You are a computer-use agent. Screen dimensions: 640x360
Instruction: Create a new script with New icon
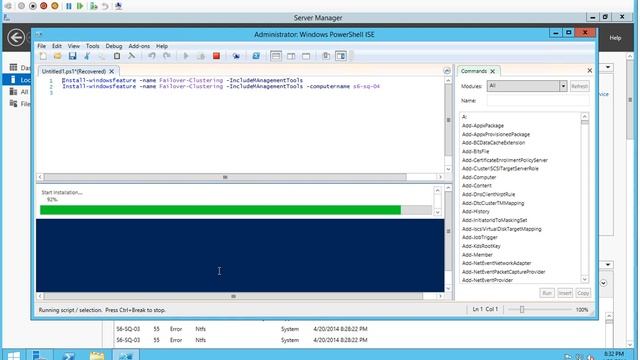43,56
